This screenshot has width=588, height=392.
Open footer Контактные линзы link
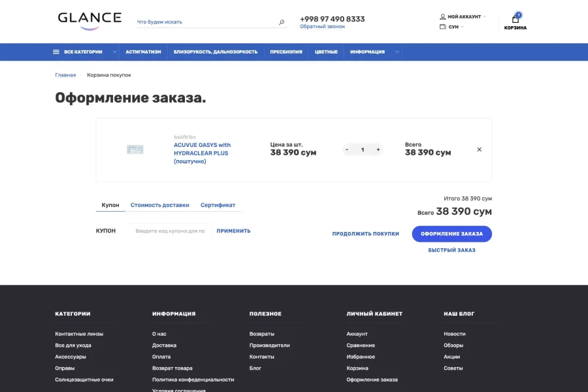click(79, 334)
